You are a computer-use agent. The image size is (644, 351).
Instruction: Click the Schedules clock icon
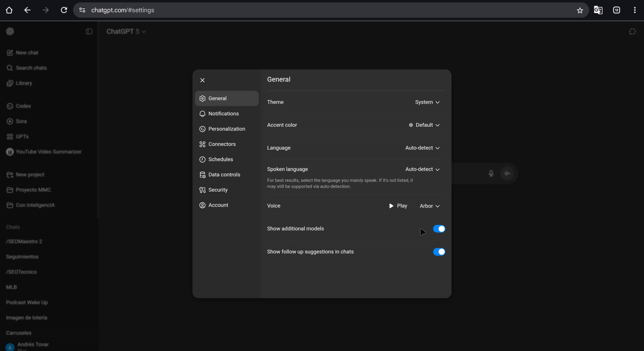(x=202, y=159)
